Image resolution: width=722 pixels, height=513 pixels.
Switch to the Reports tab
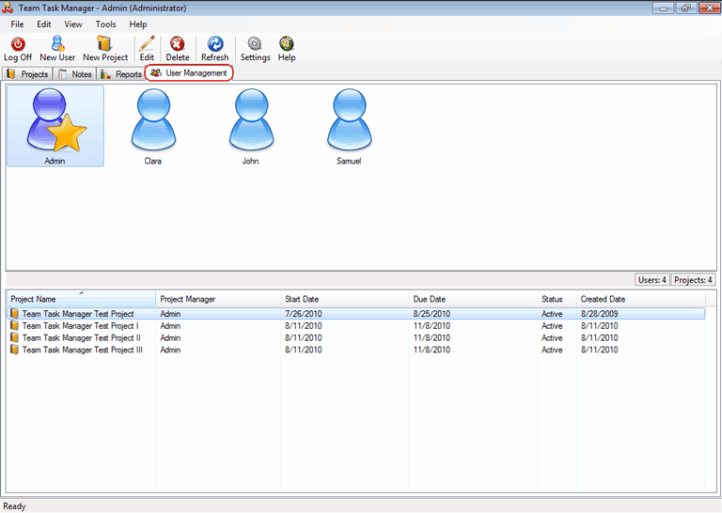click(122, 74)
